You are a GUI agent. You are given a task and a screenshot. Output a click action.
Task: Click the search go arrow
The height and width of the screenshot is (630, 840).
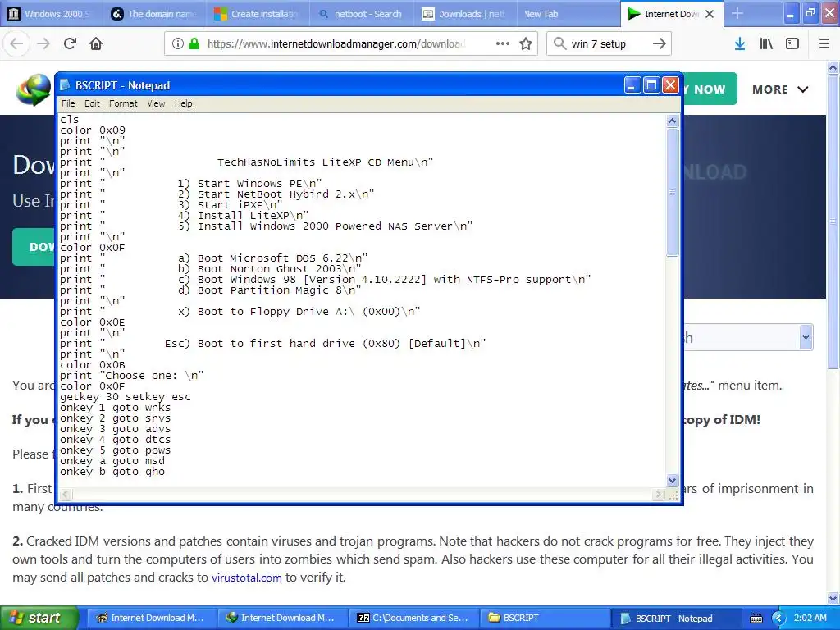tap(660, 43)
